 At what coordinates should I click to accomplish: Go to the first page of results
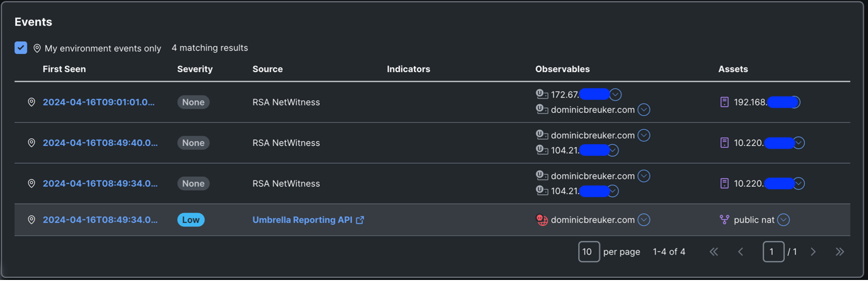[714, 251]
